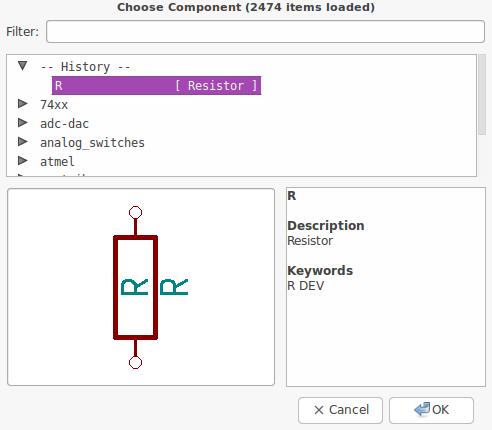Screen dimensions: 492x430
Task: Click the resistor symbol preview body
Action: (x=135, y=287)
